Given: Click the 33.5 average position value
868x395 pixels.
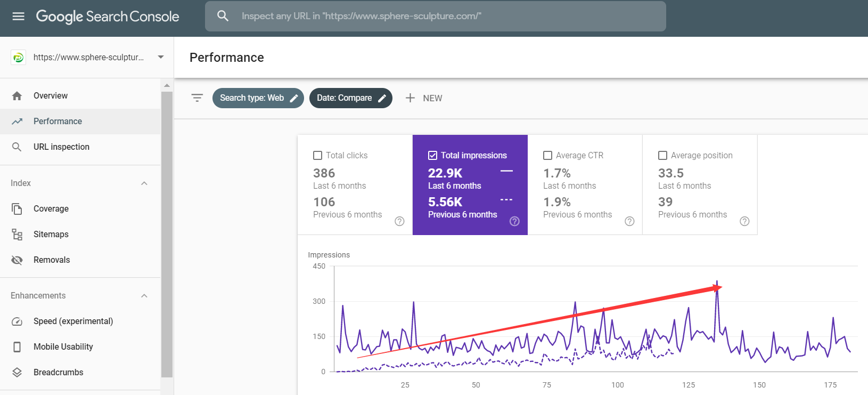Looking at the screenshot, I should tap(671, 173).
